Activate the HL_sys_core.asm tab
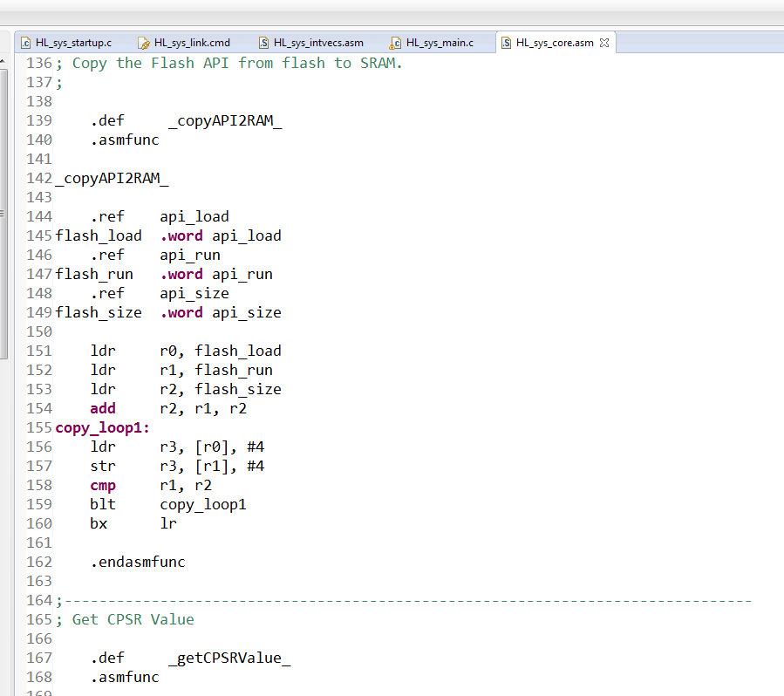Viewport: 784px width, 696px height. coord(554,43)
